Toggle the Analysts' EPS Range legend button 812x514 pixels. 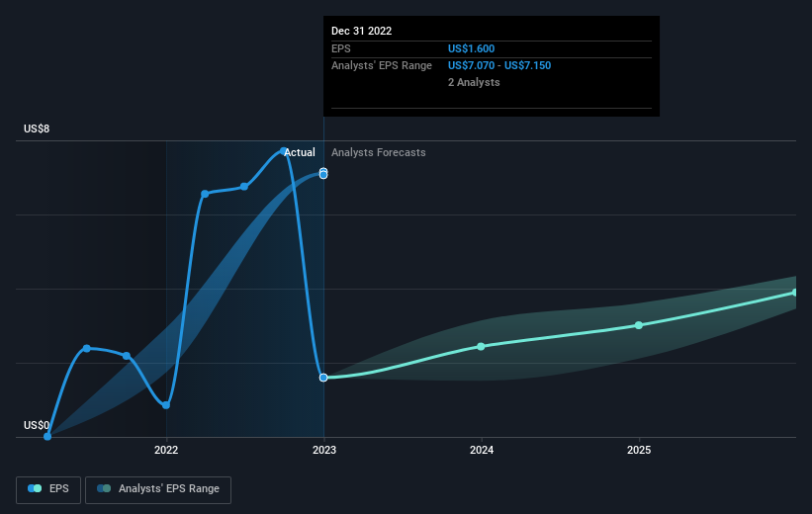(158, 489)
